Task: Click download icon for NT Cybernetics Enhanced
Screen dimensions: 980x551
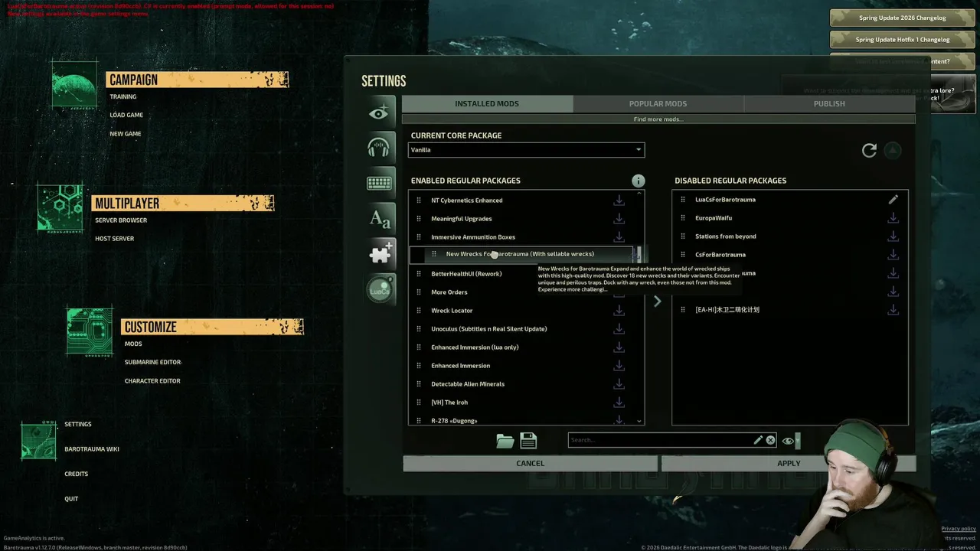Action: click(619, 201)
